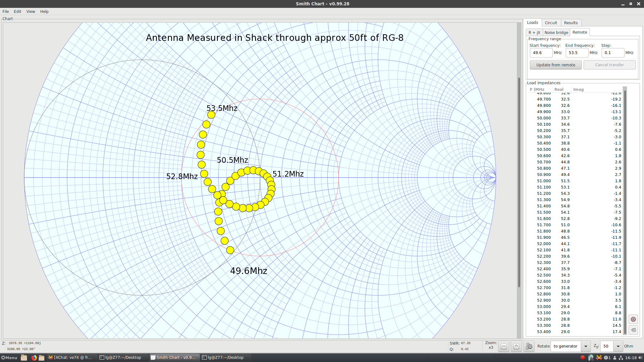The height and width of the screenshot is (362, 644).
Task: Open the notification alert tray icon
Action: click(x=607, y=358)
